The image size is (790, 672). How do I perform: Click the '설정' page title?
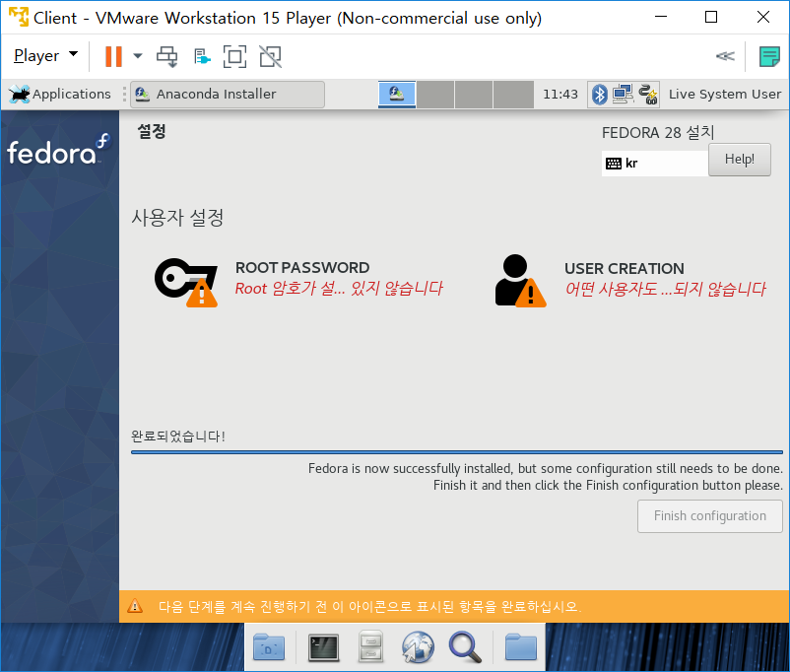[x=152, y=132]
